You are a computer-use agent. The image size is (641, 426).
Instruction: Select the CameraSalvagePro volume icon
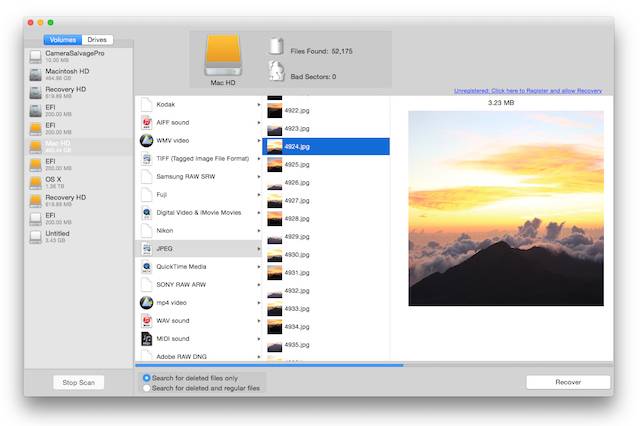click(x=36, y=56)
